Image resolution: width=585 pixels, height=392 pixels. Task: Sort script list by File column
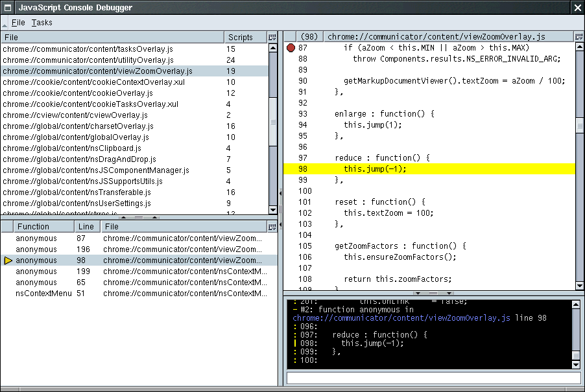112,38
